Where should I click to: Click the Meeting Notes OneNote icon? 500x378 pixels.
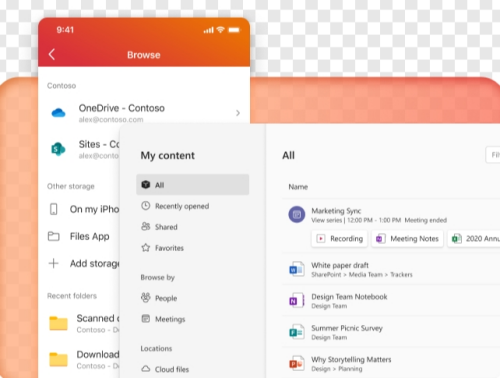click(x=381, y=239)
